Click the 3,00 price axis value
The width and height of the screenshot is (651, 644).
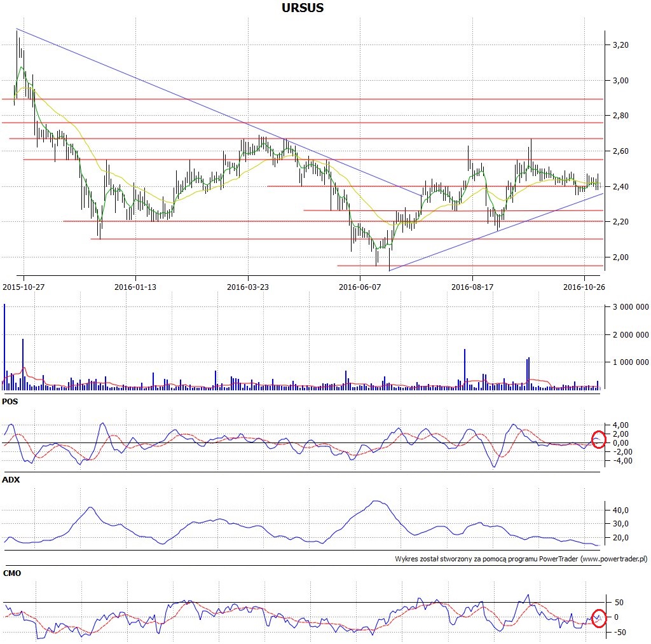point(620,81)
